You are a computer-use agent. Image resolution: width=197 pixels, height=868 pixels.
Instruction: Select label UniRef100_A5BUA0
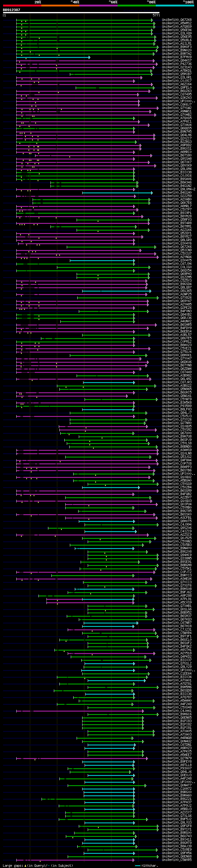pyautogui.click(x=177, y=481)
